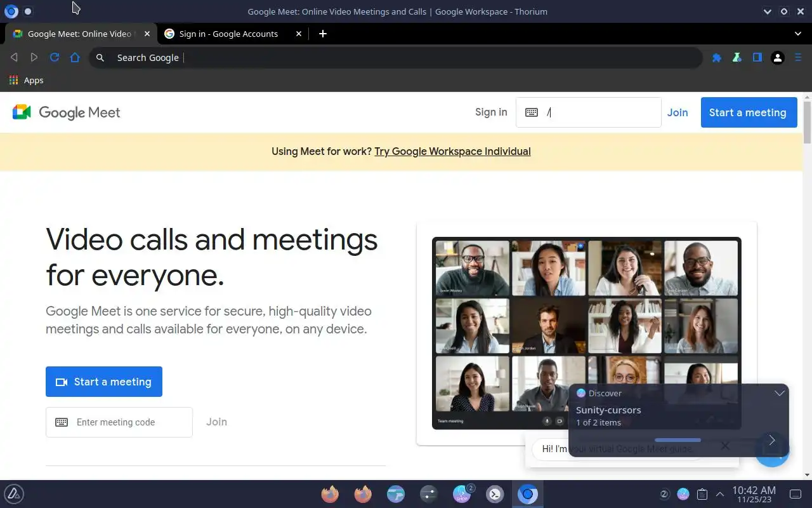Click the Google Meet logo
This screenshot has height=508, width=812.
tap(66, 112)
